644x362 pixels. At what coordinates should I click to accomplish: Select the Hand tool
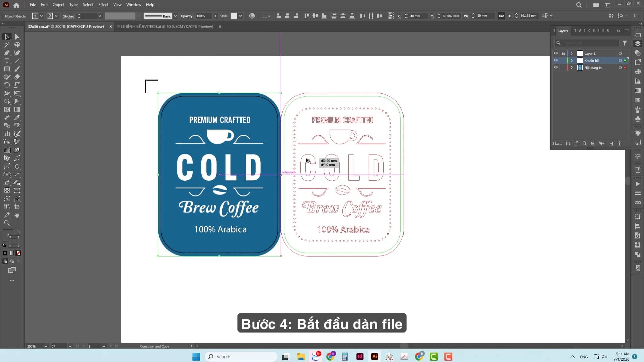click(x=17, y=215)
